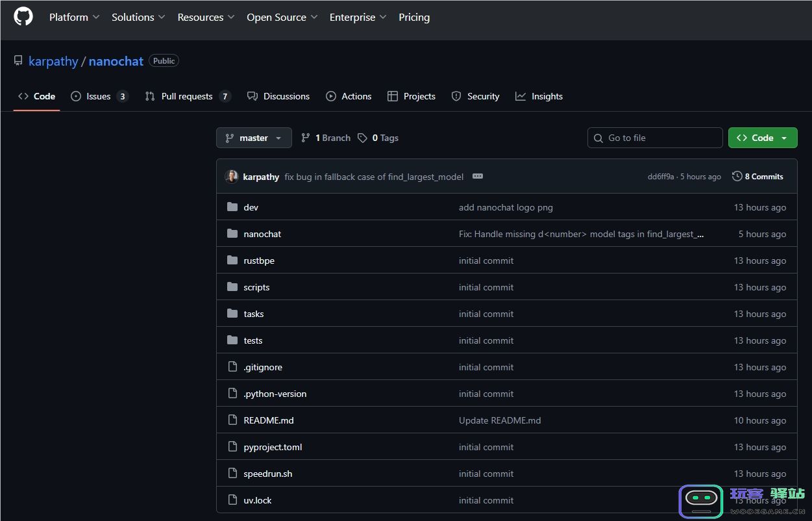Switch to the Issues tab

[99, 96]
